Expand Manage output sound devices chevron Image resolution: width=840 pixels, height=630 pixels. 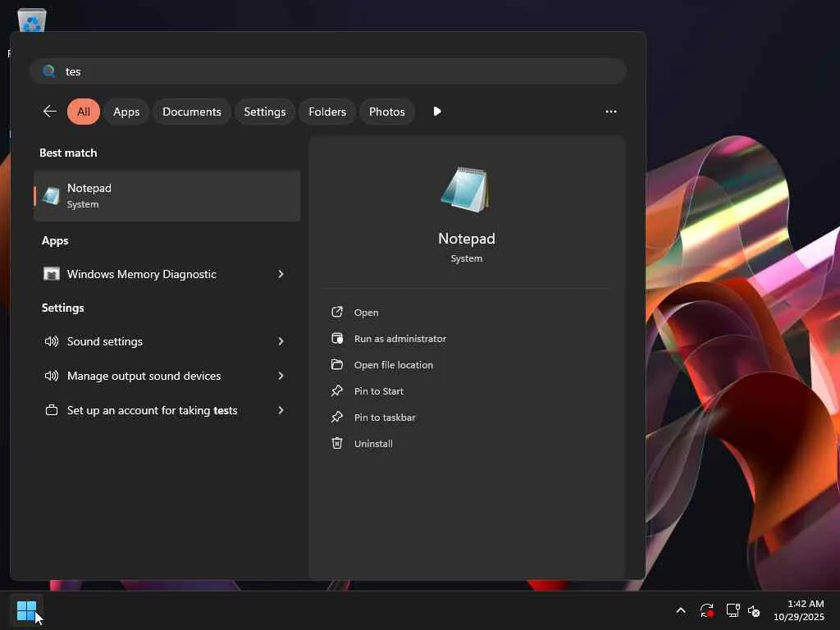coord(281,376)
